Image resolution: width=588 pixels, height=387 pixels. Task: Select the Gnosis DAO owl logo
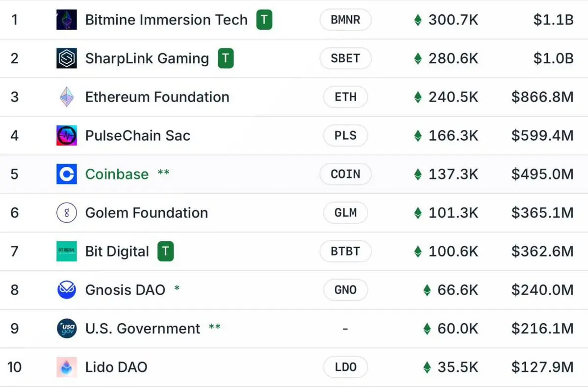[66, 290]
